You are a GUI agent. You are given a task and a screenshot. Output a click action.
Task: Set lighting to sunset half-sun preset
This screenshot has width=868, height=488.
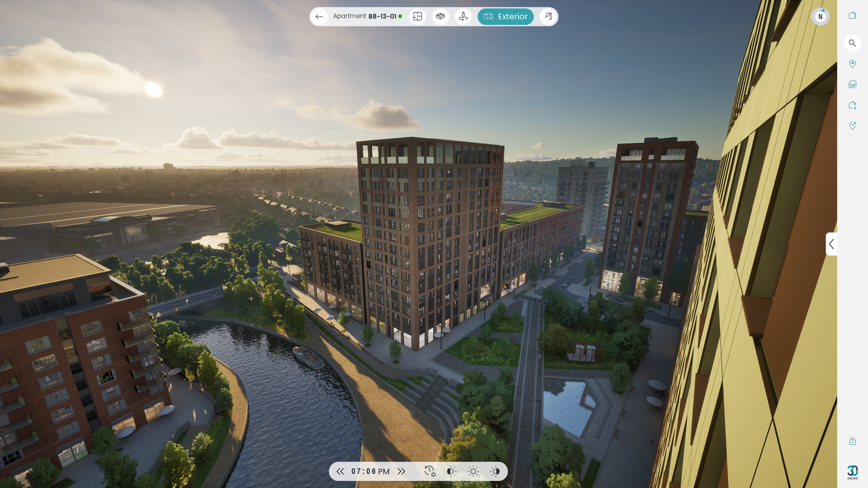click(495, 471)
